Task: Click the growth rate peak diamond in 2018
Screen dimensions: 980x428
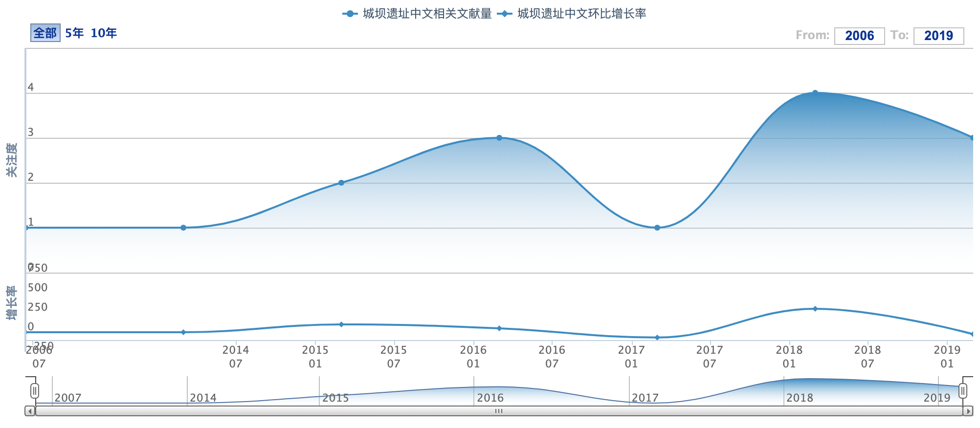Action: [815, 309]
